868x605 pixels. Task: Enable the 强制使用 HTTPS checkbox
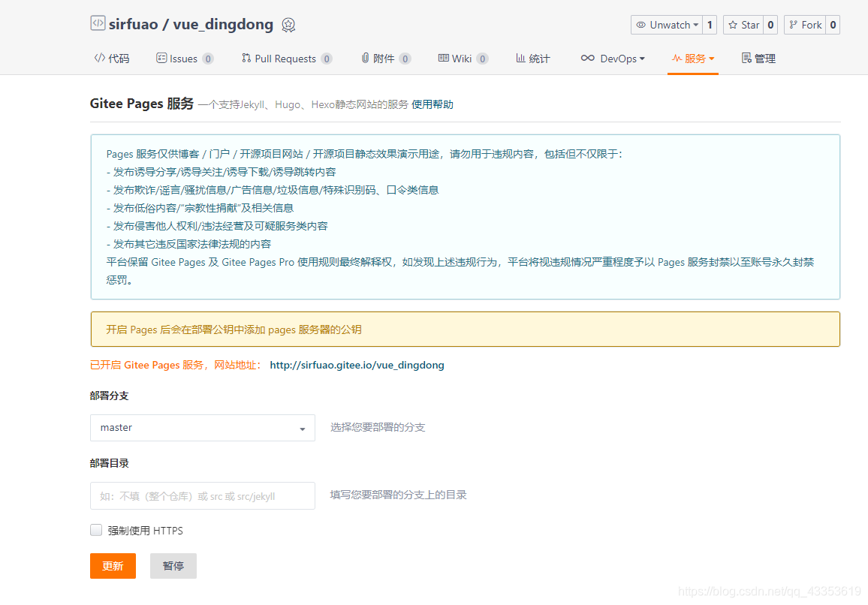96,530
